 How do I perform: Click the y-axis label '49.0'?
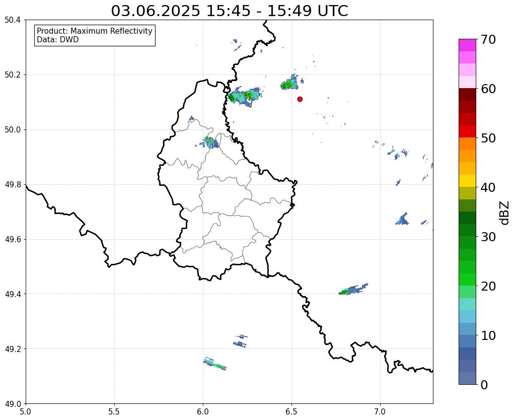tap(13, 403)
